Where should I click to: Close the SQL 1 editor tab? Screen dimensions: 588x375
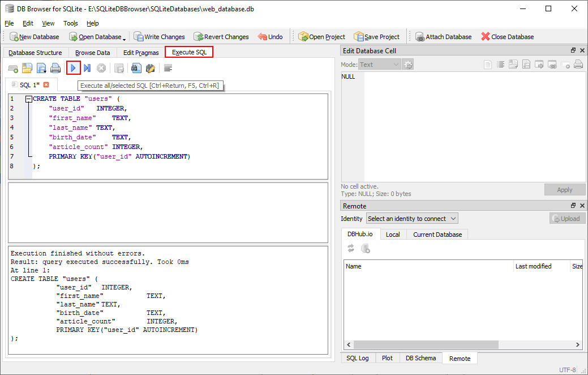(45, 84)
